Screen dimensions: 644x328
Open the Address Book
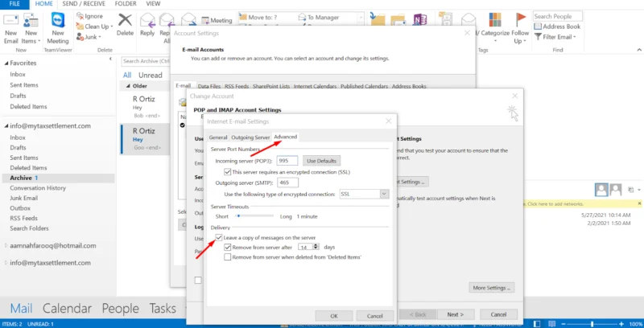(x=557, y=27)
